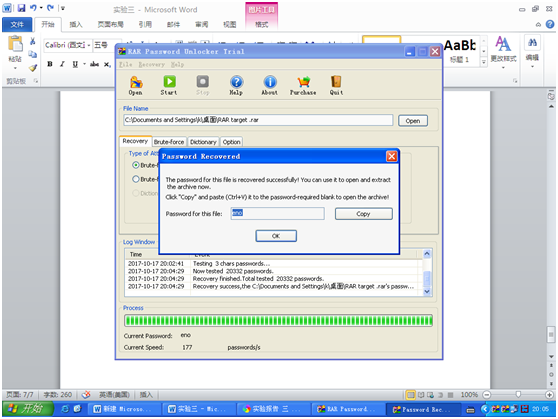The height and width of the screenshot is (419, 558).
Task: Apply strikethrough abc formatting in Word
Action: 94,64
